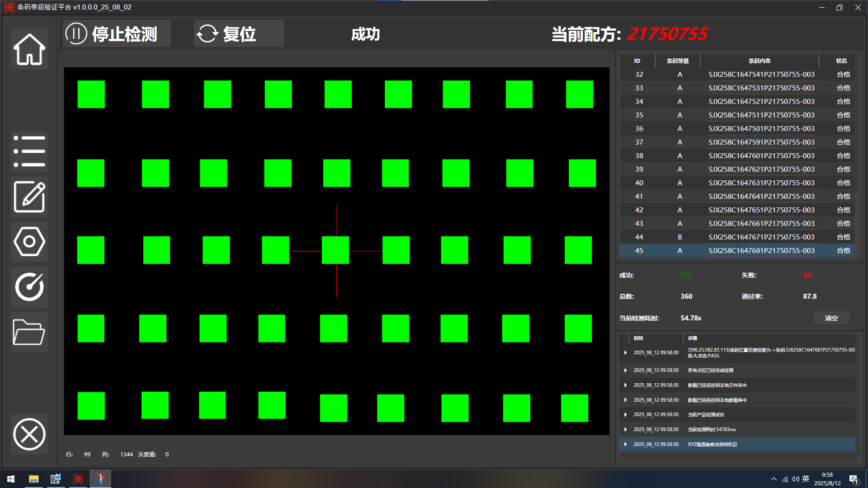Open the recipe edit (pencil) sidebar icon
The image size is (868, 488).
(29, 197)
